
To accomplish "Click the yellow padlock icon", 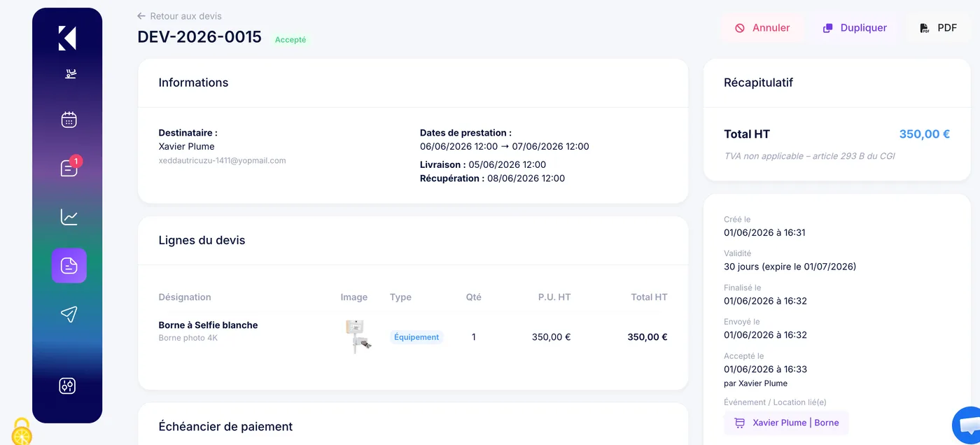I will (21, 432).
